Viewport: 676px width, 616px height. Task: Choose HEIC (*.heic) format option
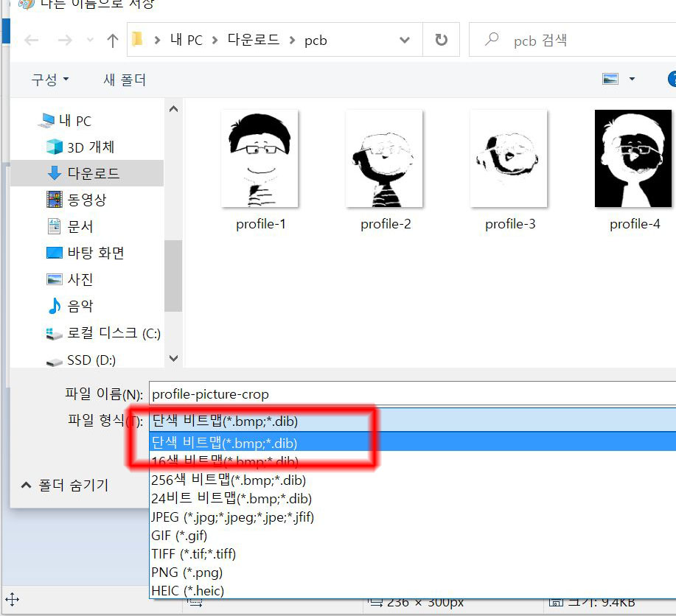413,590
